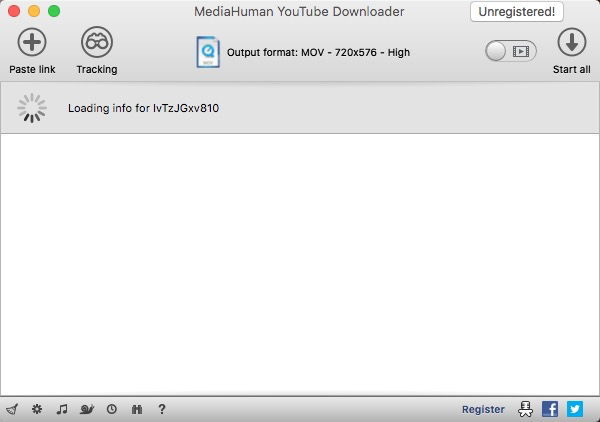The image size is (600, 422).
Task: Open help question mark icon
Action: (x=162, y=409)
